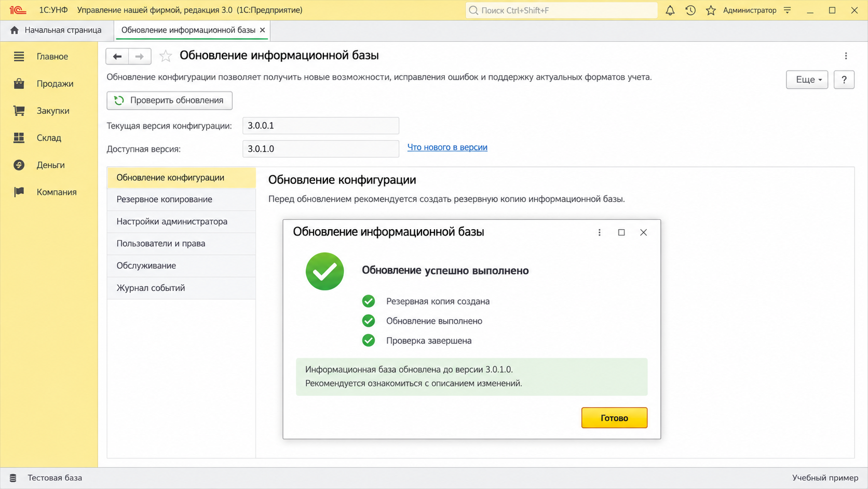Open the Что нового в версии link
This screenshot has height=489, width=868.
447,147
